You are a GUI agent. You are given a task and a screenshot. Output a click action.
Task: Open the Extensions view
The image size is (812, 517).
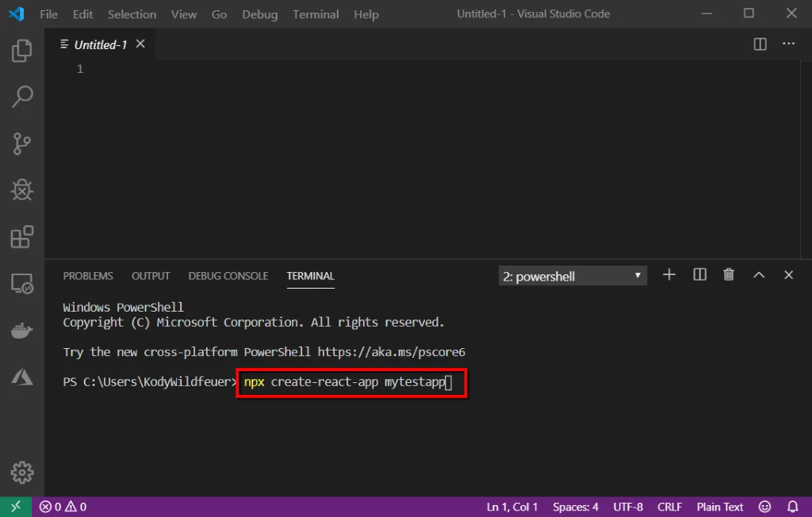point(21,237)
